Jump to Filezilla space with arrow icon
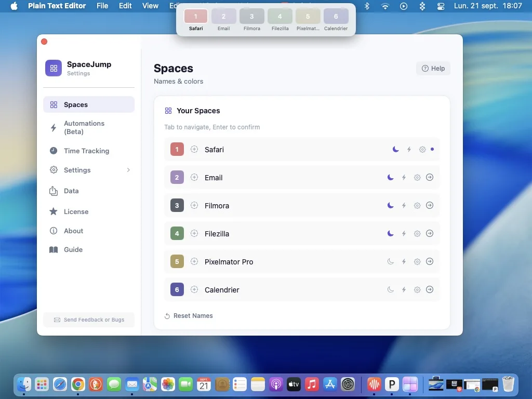 point(430,233)
